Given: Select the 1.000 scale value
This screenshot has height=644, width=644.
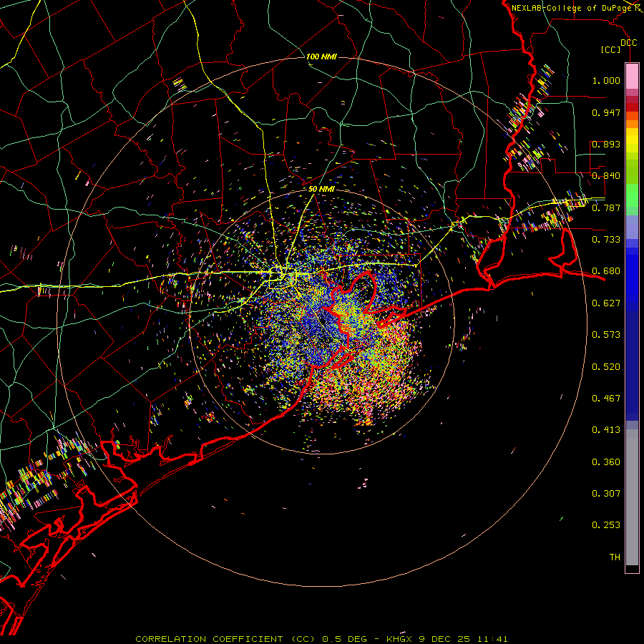Looking at the screenshot, I should tap(606, 80).
